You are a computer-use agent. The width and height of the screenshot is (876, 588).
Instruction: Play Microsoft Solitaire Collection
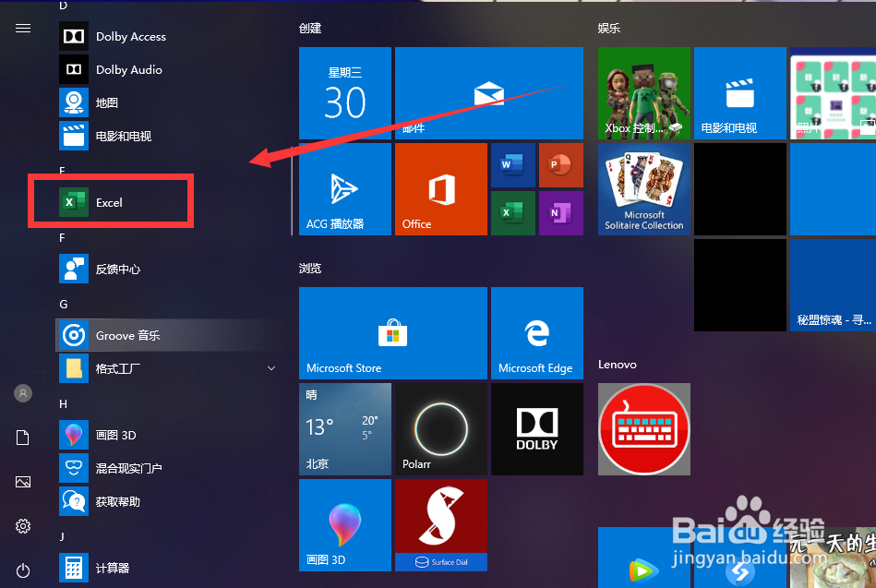643,188
